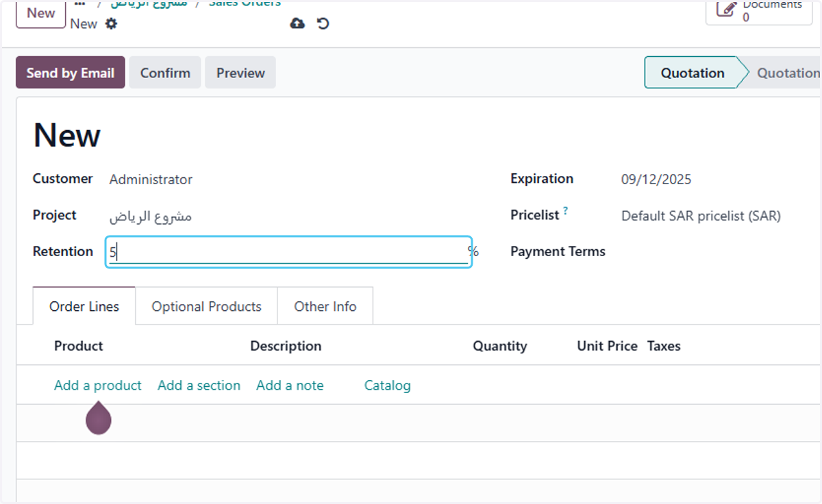Open the Documents smart button icon
Image resolution: width=822 pixels, height=504 pixels.
click(x=725, y=8)
